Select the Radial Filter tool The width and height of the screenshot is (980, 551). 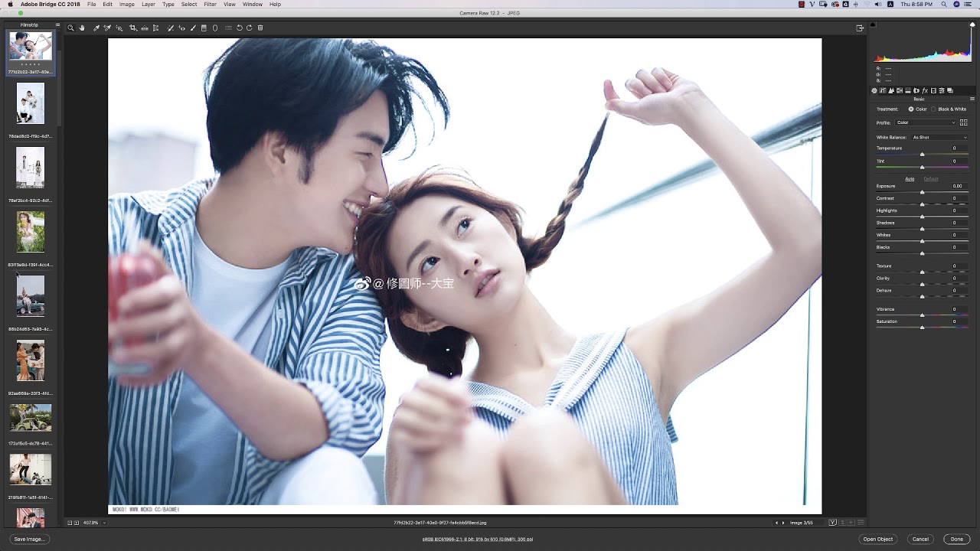215,28
